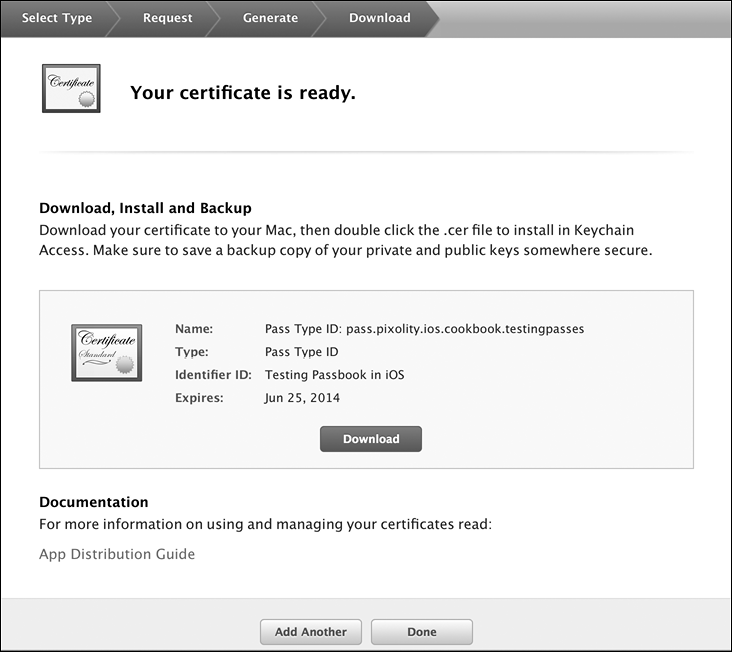
Task: Click the expiry date Jun 25, 2014
Action: tap(302, 398)
